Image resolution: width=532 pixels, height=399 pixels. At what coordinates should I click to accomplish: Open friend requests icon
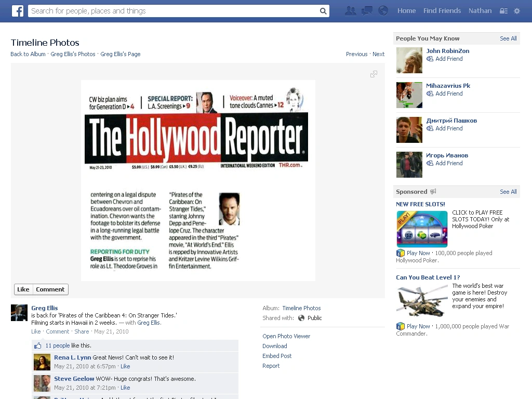[x=351, y=11]
